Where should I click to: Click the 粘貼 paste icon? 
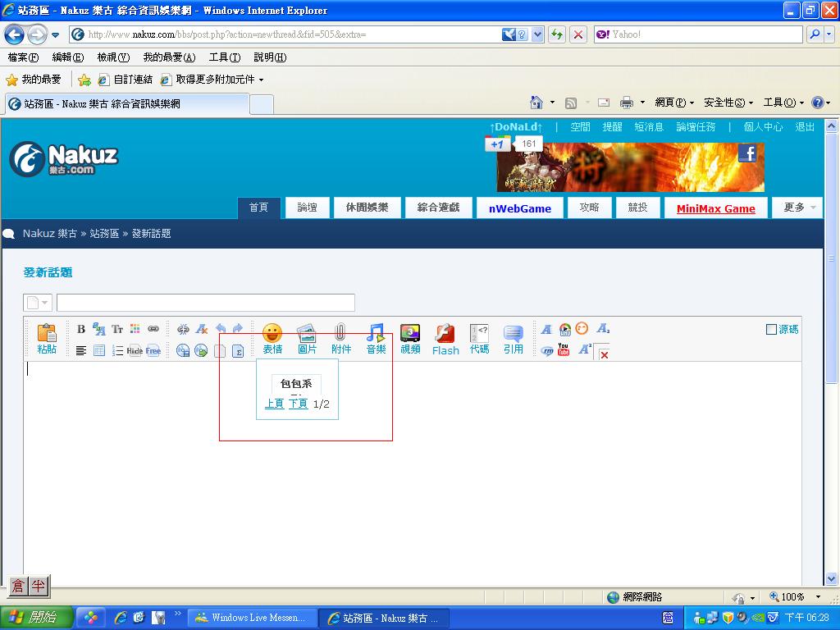[47, 338]
